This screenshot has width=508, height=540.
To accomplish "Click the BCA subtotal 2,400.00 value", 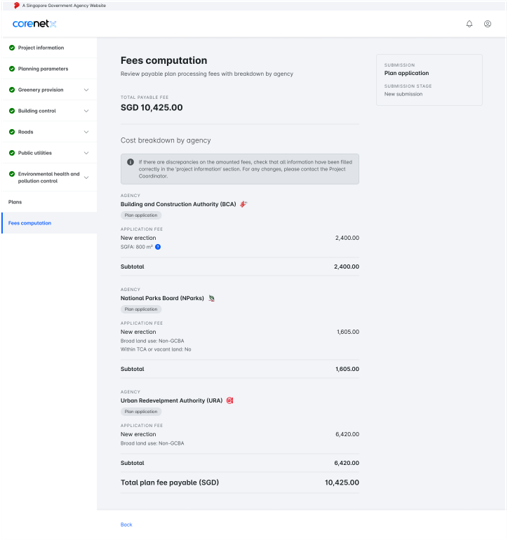I will (x=346, y=266).
